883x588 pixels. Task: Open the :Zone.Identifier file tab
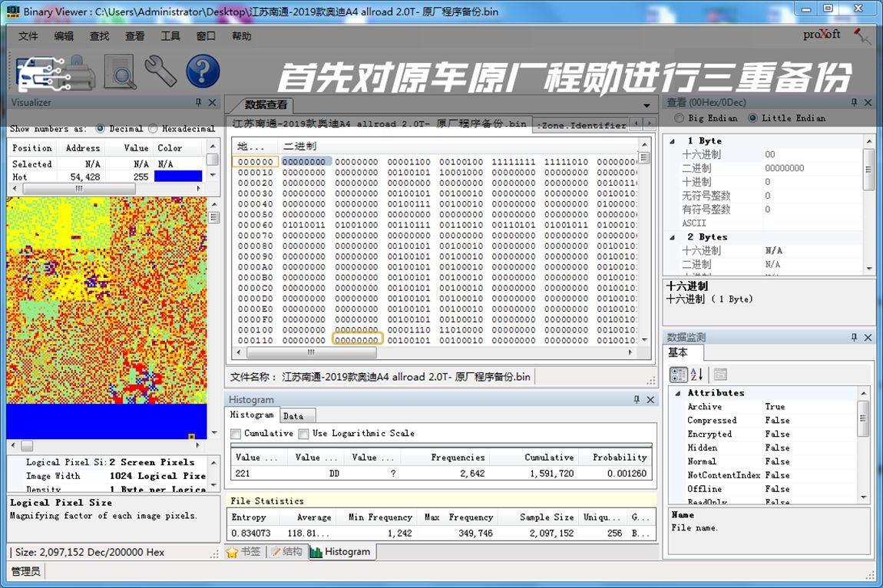pos(583,125)
